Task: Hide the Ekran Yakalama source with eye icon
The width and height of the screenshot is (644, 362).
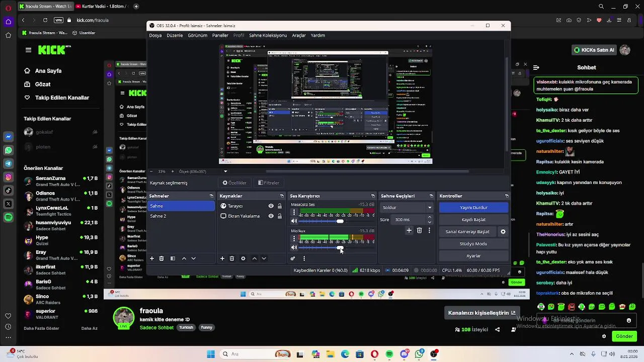Action: pyautogui.click(x=271, y=216)
